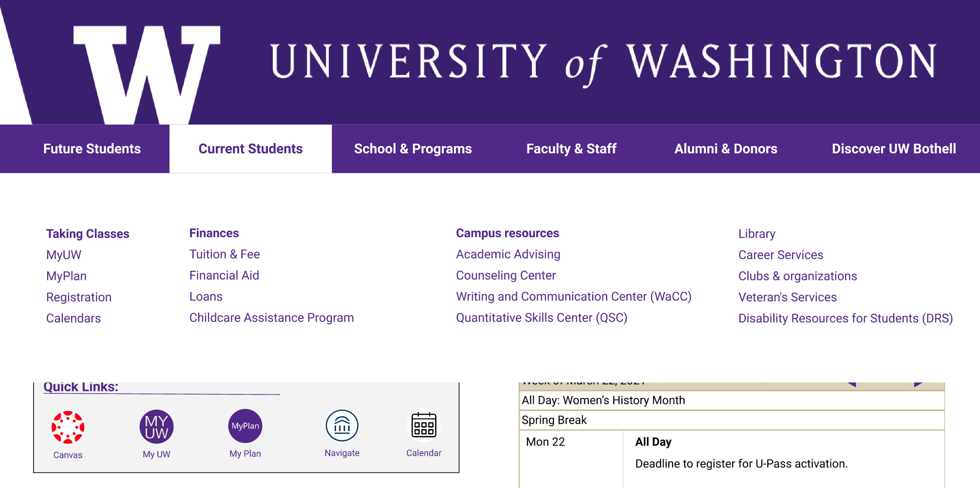Click the Childcare Assistance Program link

(271, 318)
